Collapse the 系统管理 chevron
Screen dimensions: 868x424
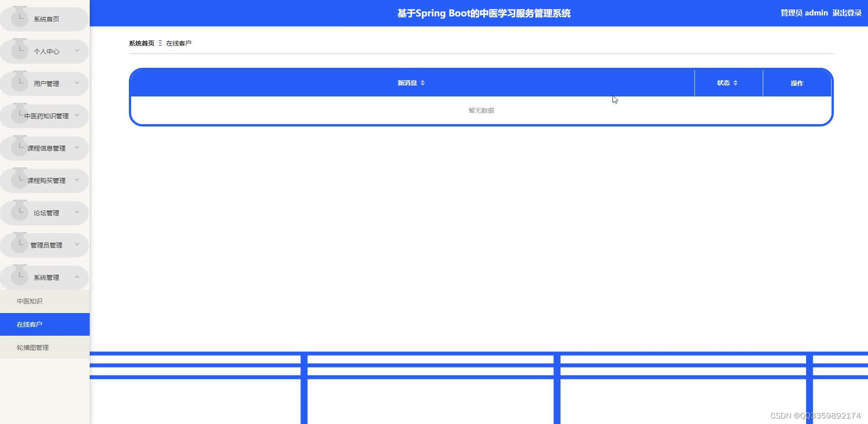[77, 277]
